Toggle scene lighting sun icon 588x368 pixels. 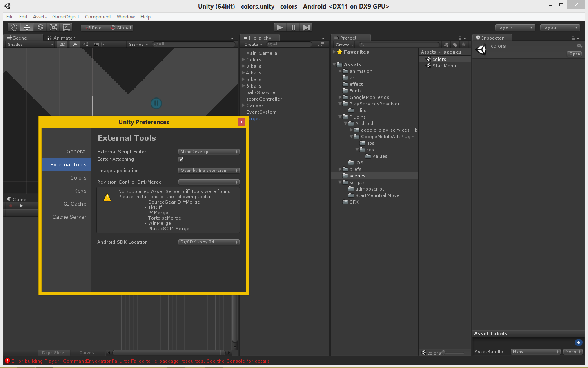(x=75, y=44)
